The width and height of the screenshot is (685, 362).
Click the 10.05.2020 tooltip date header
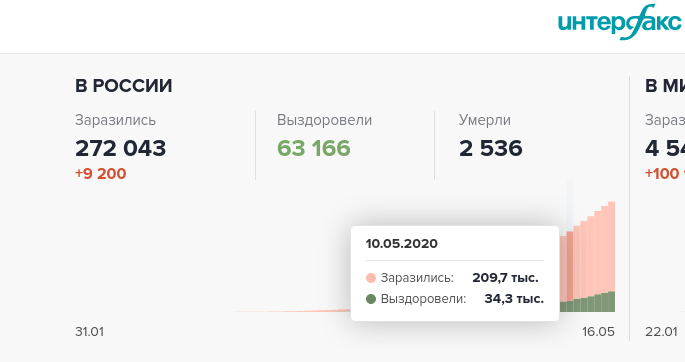point(401,244)
